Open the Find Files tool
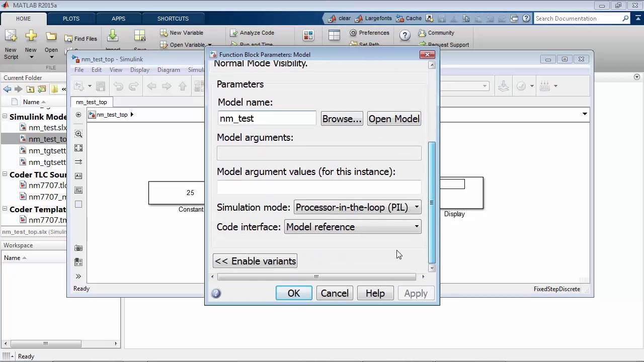 tap(80, 39)
